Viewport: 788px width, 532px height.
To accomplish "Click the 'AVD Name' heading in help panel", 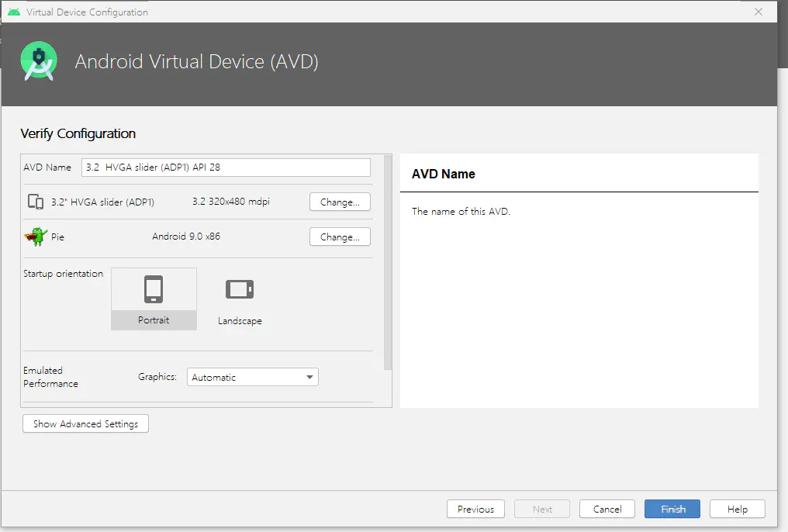I will (444, 174).
